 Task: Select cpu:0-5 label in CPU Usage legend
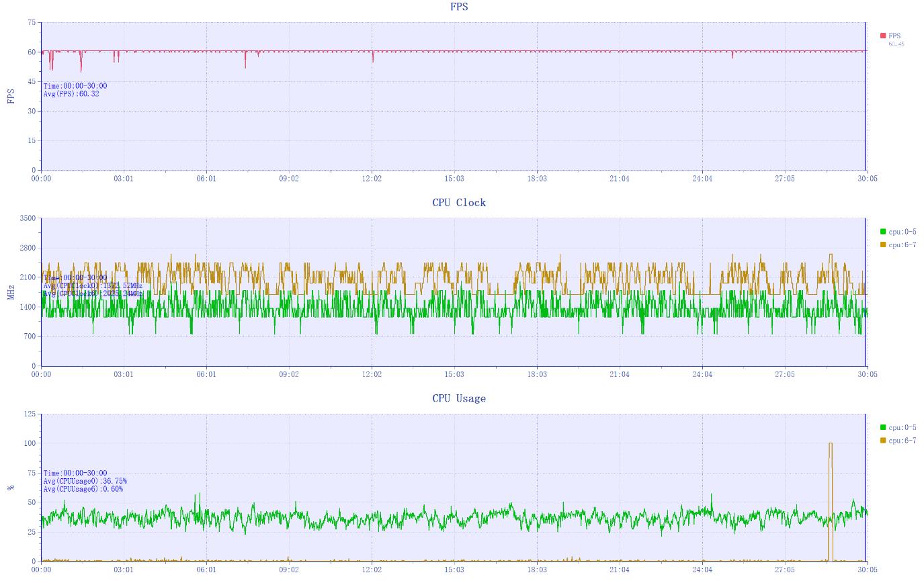coord(902,428)
